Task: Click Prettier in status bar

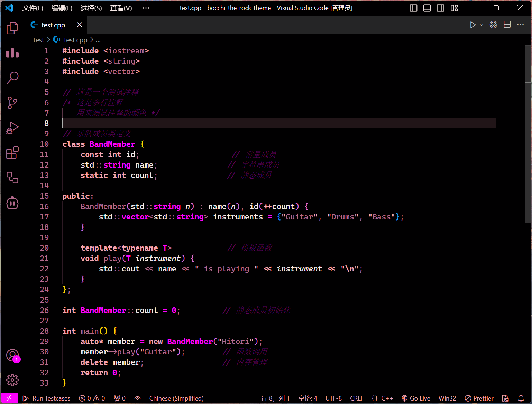Action: point(479,398)
